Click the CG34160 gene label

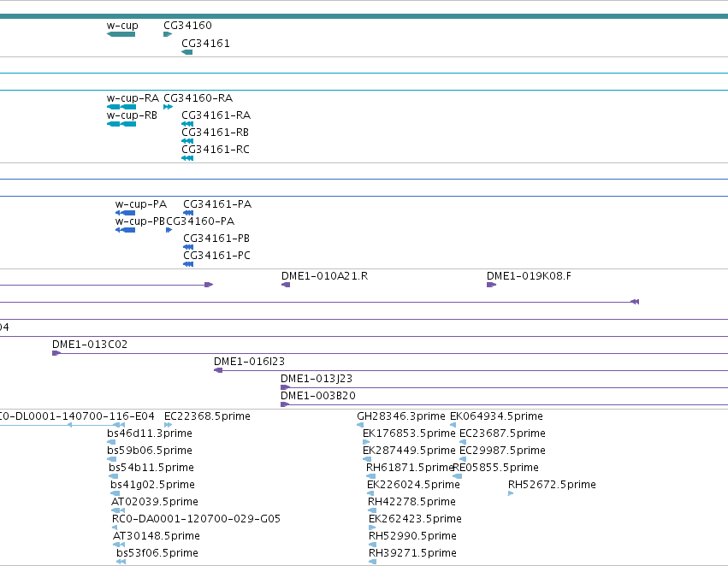(x=187, y=26)
